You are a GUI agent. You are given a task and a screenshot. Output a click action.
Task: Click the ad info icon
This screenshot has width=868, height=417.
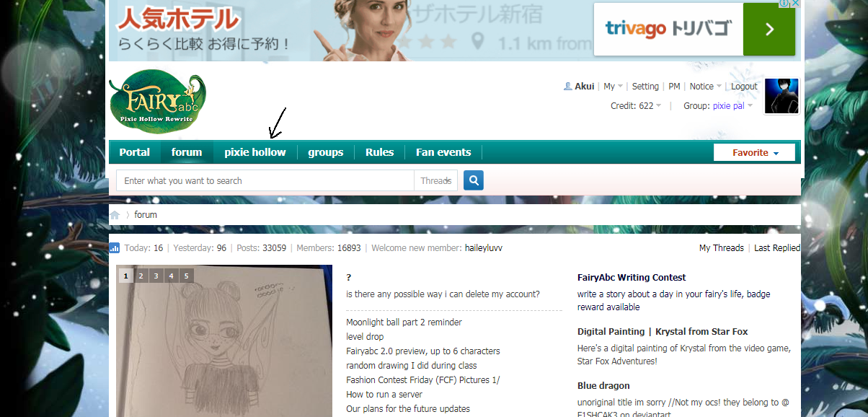point(784,4)
